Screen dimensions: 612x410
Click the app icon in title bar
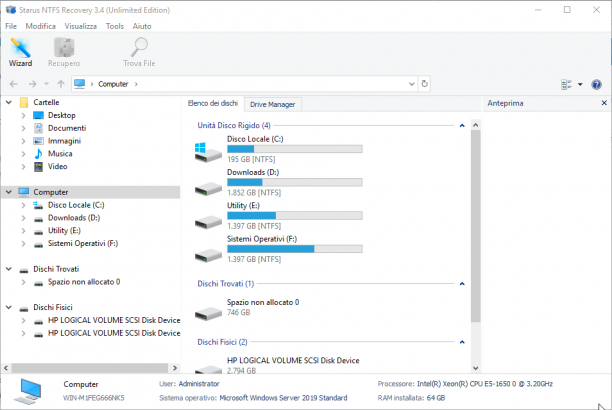point(11,10)
